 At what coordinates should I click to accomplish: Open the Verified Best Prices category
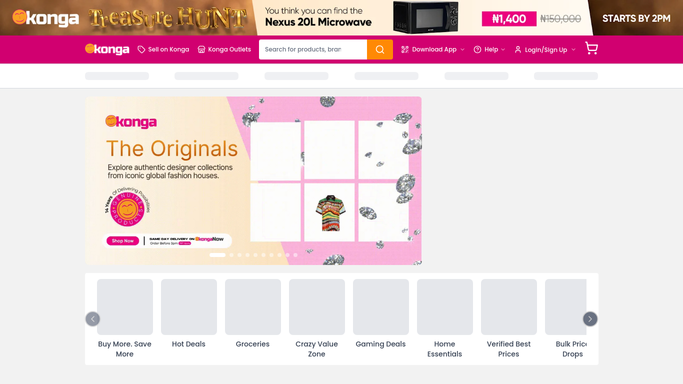(509, 319)
